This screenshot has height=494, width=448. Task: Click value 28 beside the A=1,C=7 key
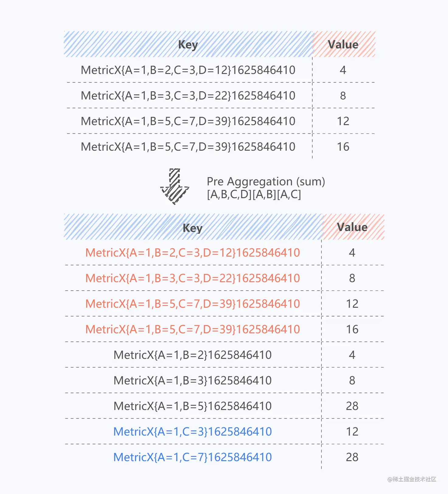click(352, 457)
